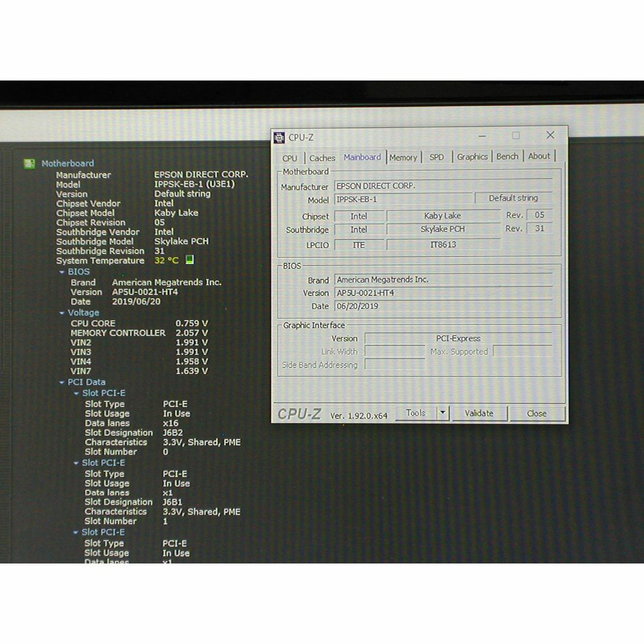The width and height of the screenshot is (644, 644).
Task: Click the Chipset Kaby Lake field
Action: click(443, 216)
